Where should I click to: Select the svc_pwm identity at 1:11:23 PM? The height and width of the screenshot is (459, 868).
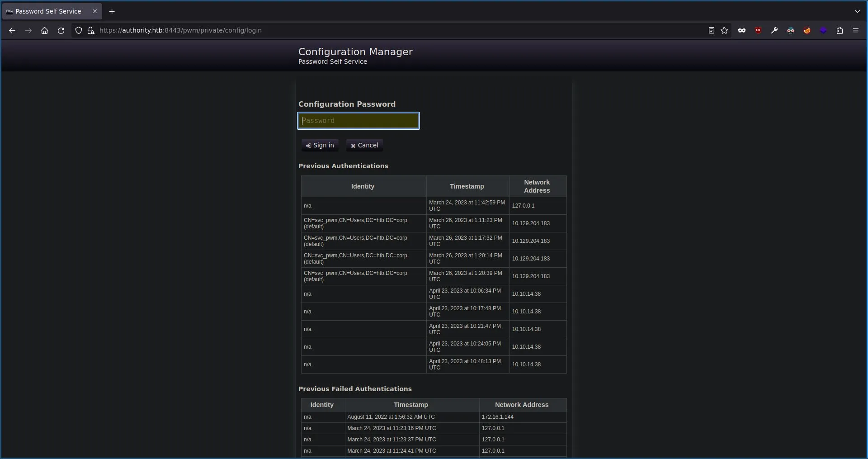355,223
